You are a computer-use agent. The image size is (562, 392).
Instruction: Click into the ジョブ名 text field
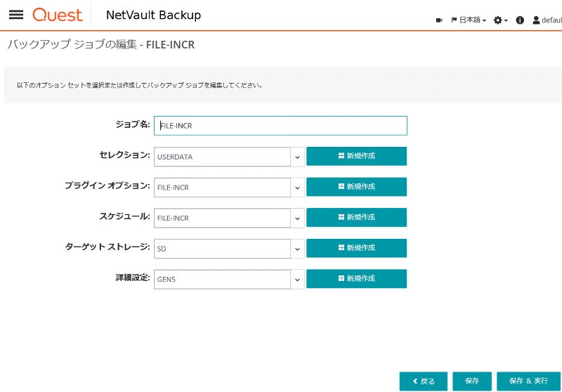pos(280,126)
